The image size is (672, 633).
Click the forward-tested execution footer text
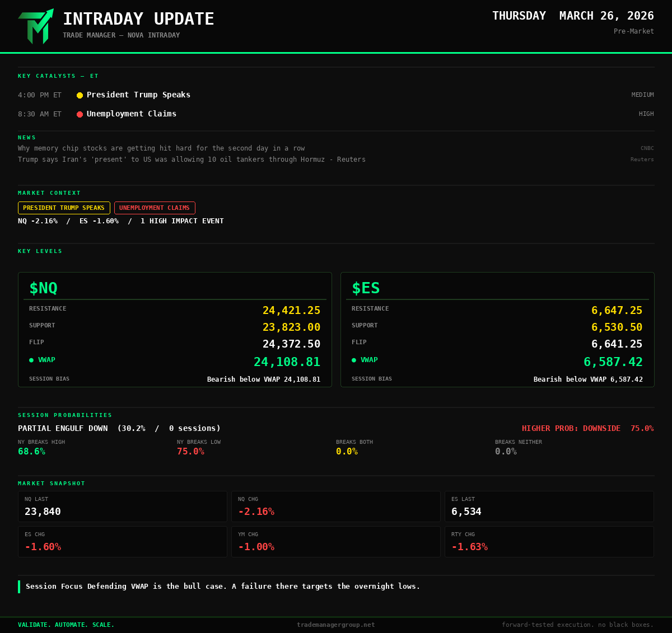coord(578,625)
